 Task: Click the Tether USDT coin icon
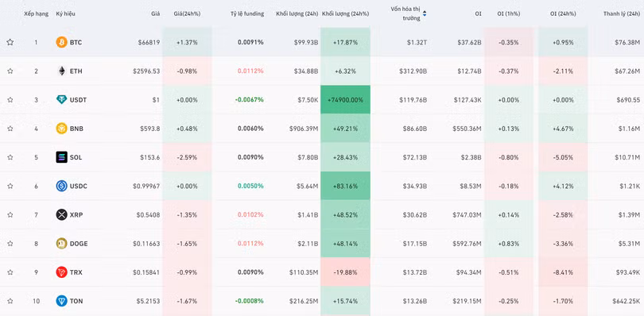[x=61, y=100]
